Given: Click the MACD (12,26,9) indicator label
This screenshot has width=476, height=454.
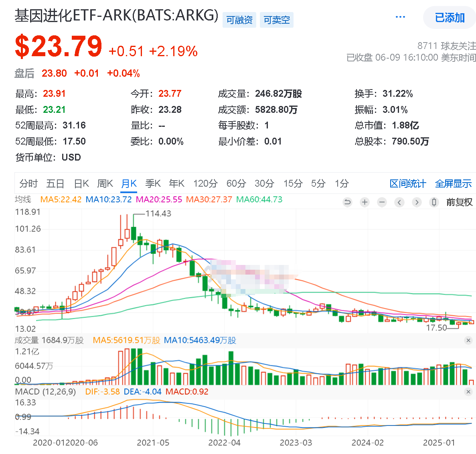Looking at the screenshot, I should click(45, 392).
